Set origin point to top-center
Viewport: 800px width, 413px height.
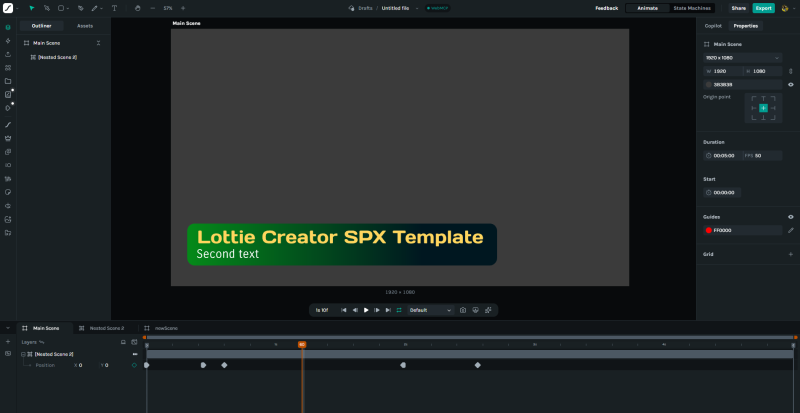point(763,98)
